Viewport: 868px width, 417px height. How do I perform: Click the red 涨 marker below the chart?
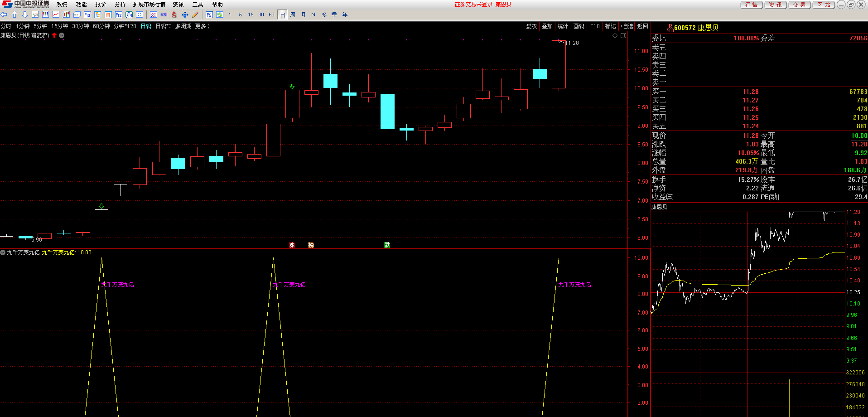click(x=292, y=245)
